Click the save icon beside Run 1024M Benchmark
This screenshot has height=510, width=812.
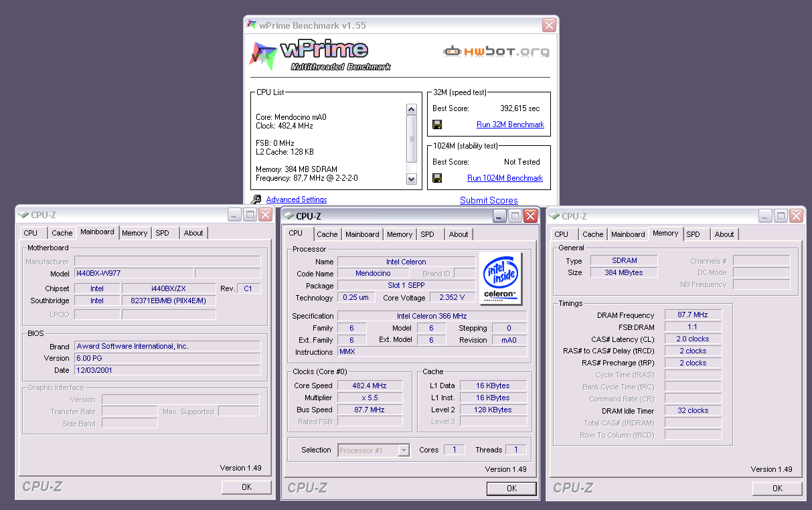point(437,178)
